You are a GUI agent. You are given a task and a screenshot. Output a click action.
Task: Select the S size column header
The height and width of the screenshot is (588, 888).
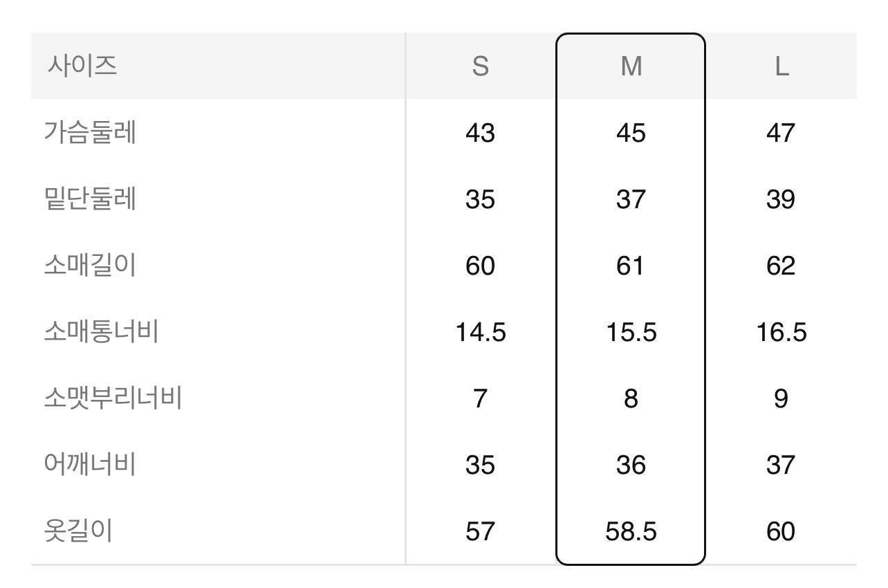tap(480, 66)
